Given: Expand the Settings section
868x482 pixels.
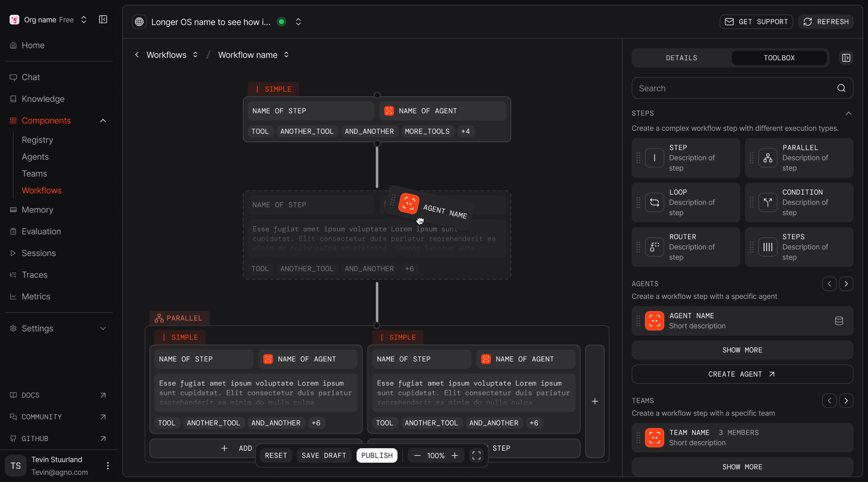Looking at the screenshot, I should (103, 328).
